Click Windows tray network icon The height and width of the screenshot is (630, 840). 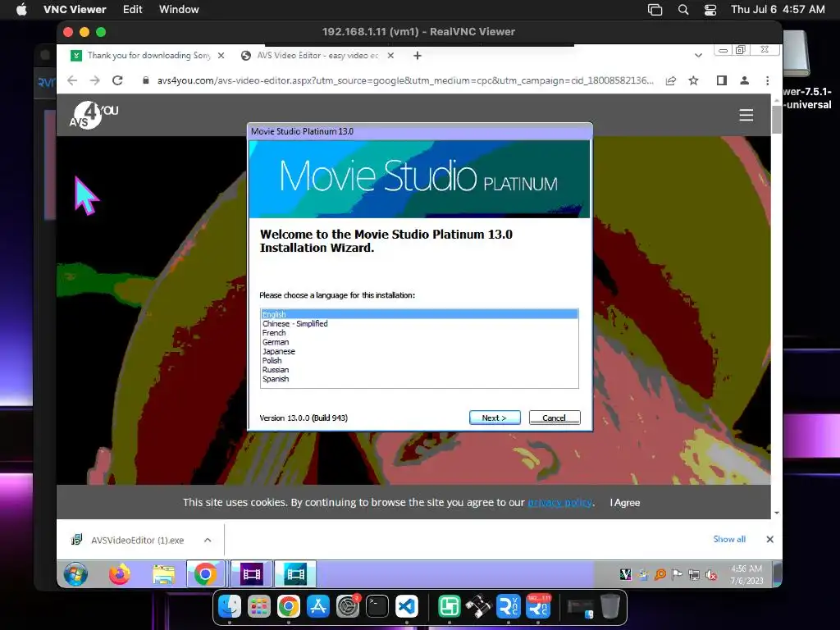click(x=694, y=575)
